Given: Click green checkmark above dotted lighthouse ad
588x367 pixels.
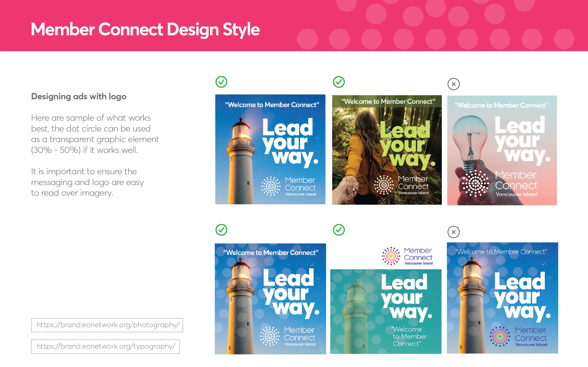Looking at the screenshot, I should point(221,230).
